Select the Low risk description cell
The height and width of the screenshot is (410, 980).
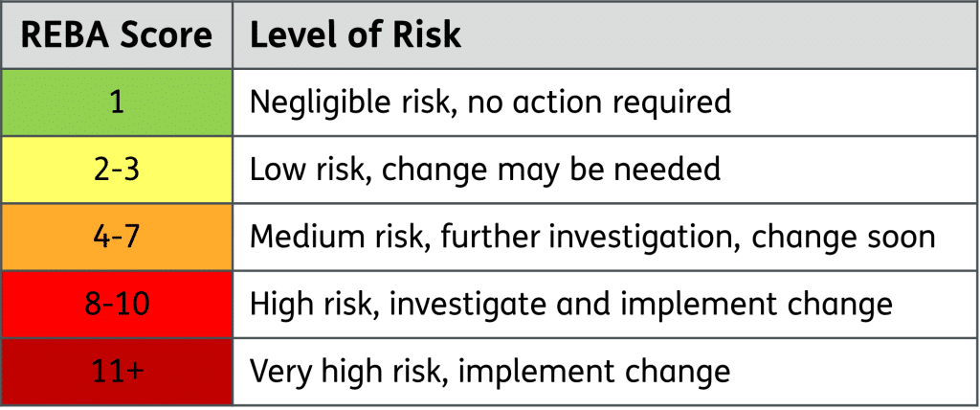click(x=605, y=169)
